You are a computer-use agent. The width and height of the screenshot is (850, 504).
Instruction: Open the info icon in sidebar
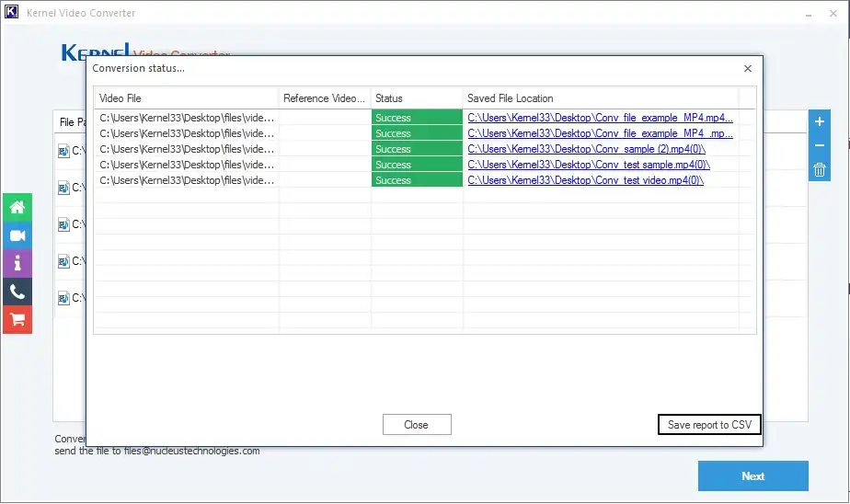coord(17,263)
